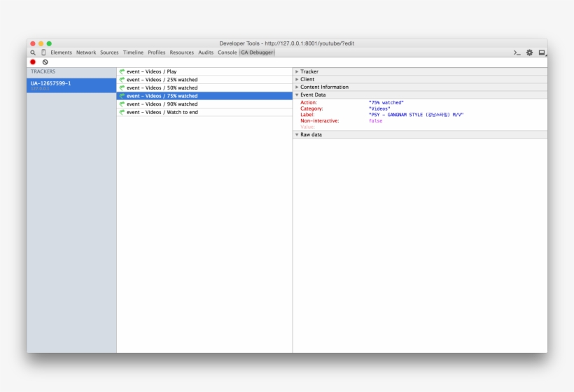The width and height of the screenshot is (574, 392).
Task: Click icon beside '90% watched' event
Action: tap(122, 104)
